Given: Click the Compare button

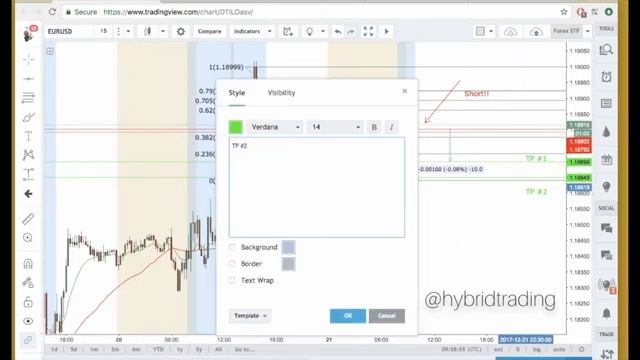Looking at the screenshot, I should click(209, 31).
